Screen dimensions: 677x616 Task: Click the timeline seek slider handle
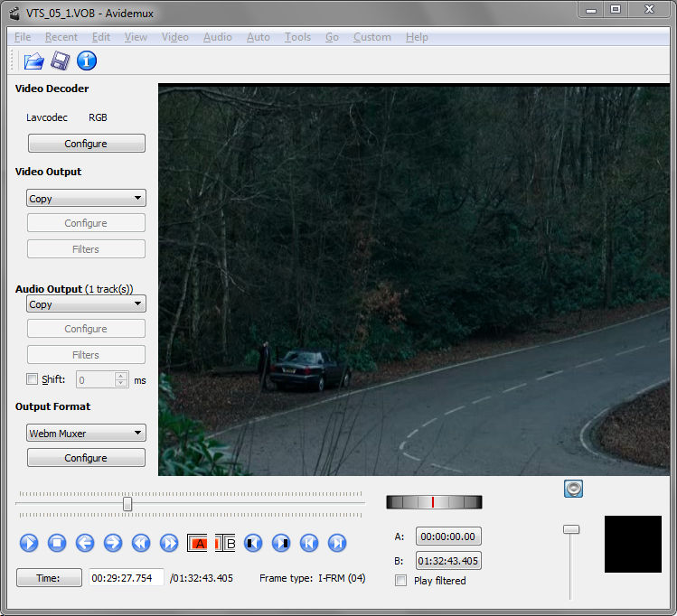[127, 503]
